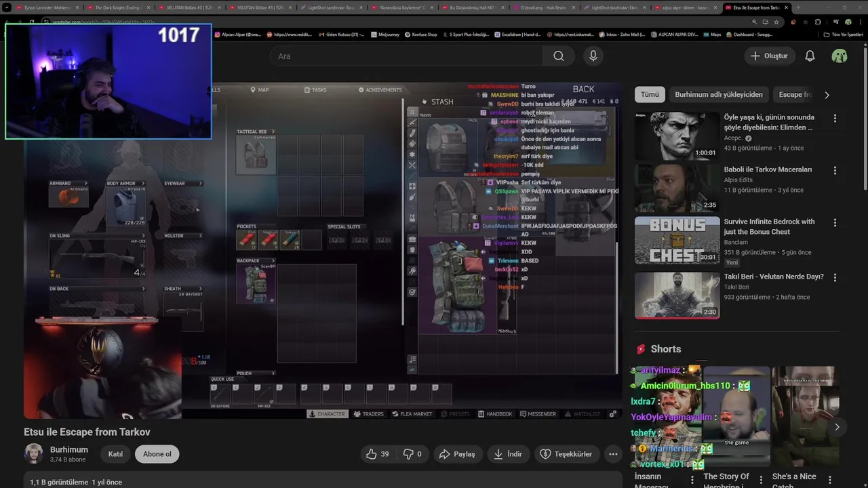The width and height of the screenshot is (868, 488).
Task: Open the Acepe. channel link
Action: click(733, 138)
